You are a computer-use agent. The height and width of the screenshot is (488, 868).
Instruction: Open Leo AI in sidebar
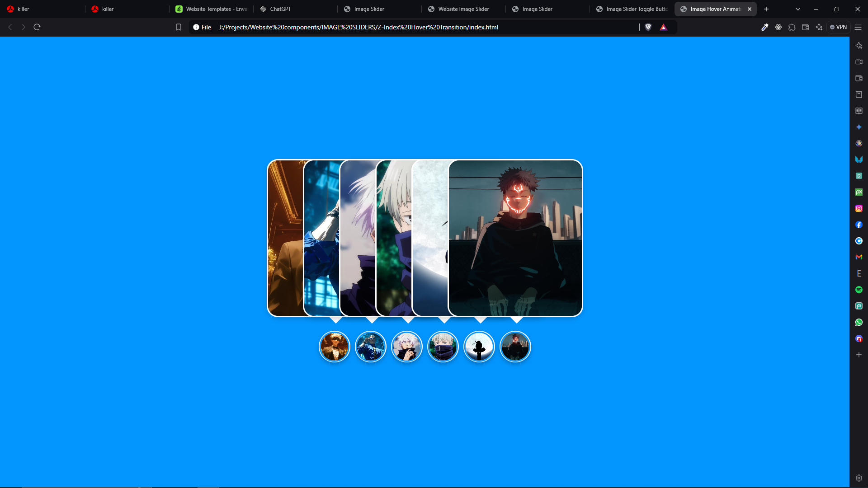point(859,46)
